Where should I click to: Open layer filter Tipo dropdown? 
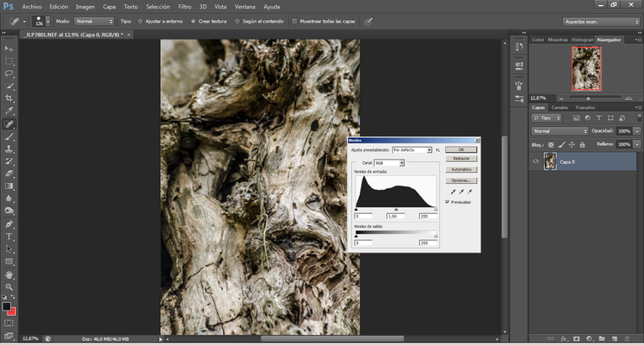[546, 118]
